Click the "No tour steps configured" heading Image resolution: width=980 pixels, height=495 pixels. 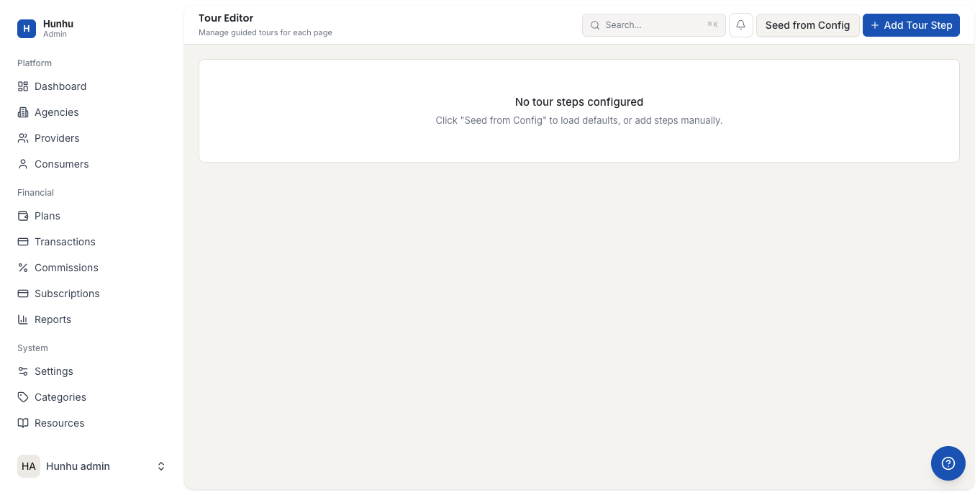579,102
